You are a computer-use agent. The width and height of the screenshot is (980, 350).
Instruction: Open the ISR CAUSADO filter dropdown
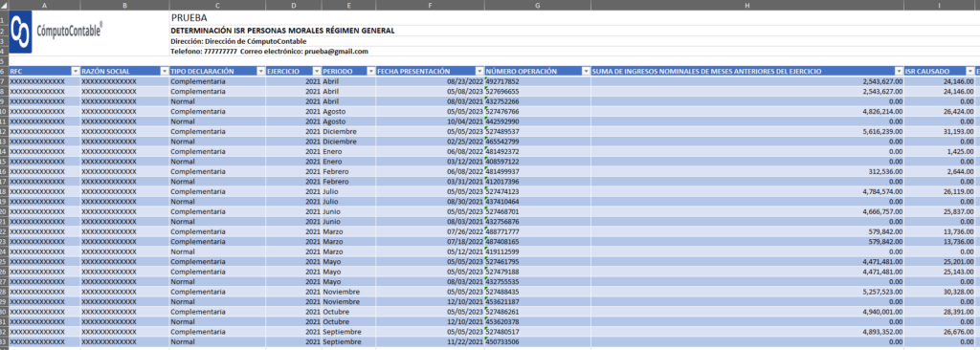coord(969,72)
